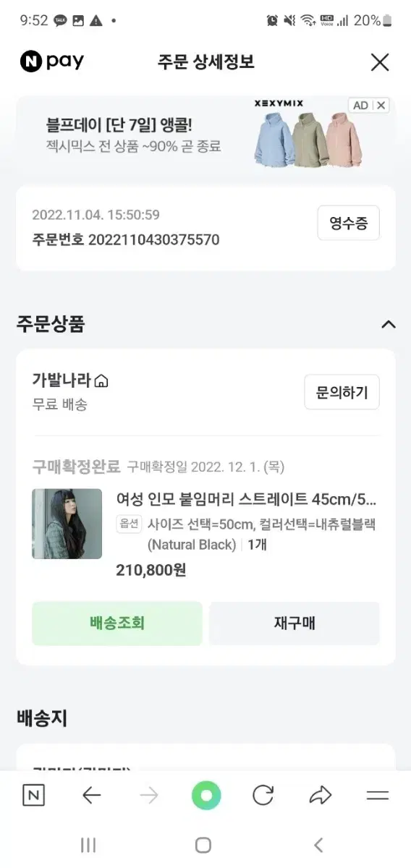The height and width of the screenshot is (868, 411).
Task: Share the page with share icon
Action: click(320, 796)
